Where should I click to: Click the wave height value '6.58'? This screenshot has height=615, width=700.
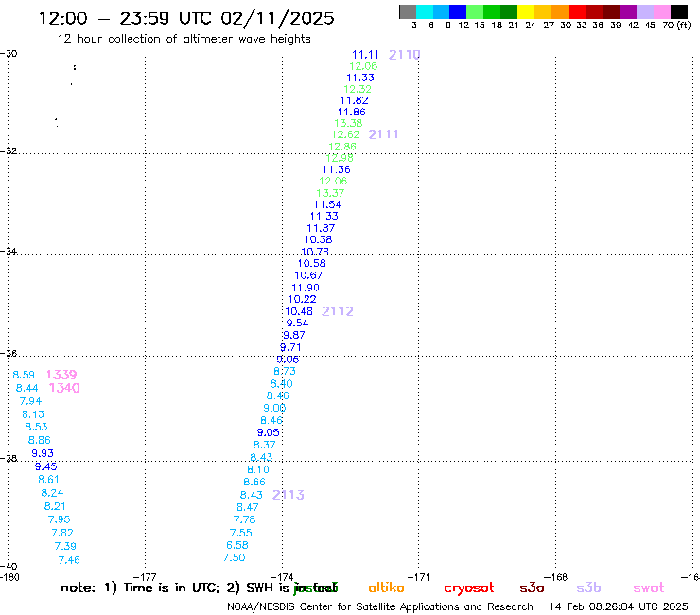coord(237,545)
